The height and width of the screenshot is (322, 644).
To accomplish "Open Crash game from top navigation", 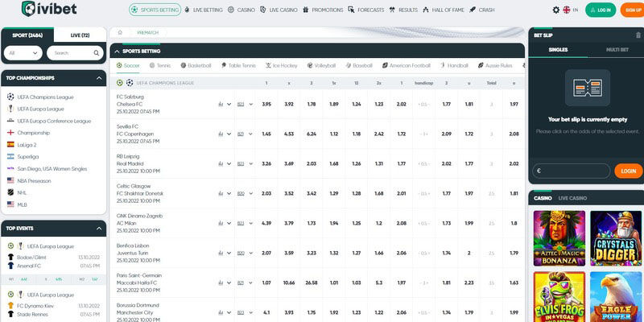I will (x=482, y=10).
